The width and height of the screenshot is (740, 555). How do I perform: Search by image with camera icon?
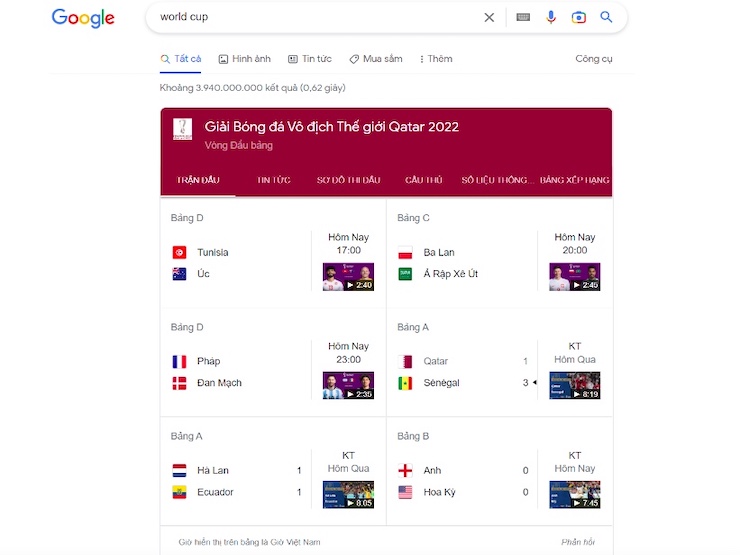578,17
